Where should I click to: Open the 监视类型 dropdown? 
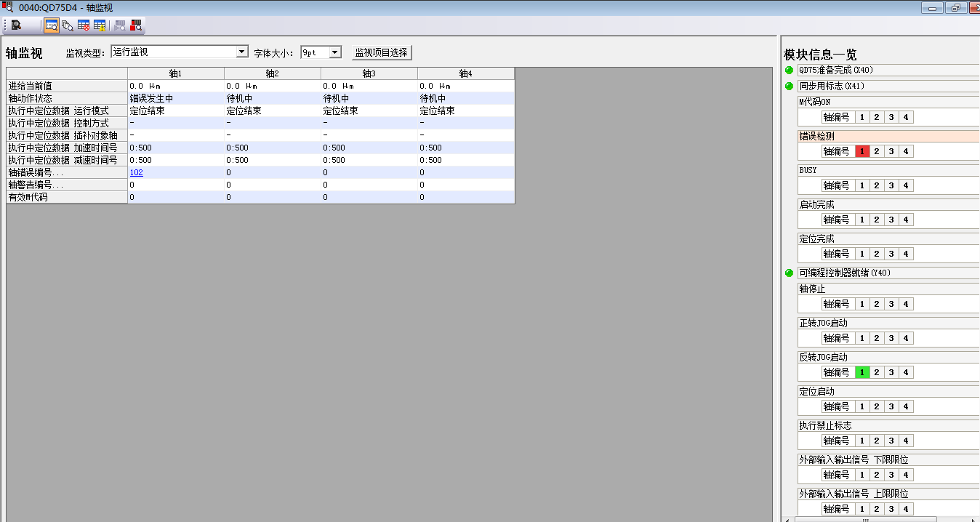pos(242,52)
